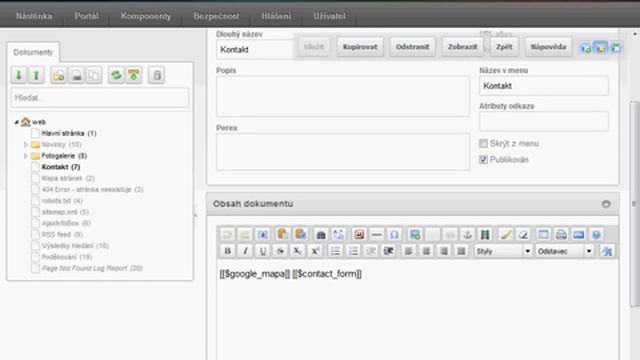Viewport: 640px width, 360px height.
Task: Toggle bold formatting in the editor
Action: pyautogui.click(x=227, y=251)
